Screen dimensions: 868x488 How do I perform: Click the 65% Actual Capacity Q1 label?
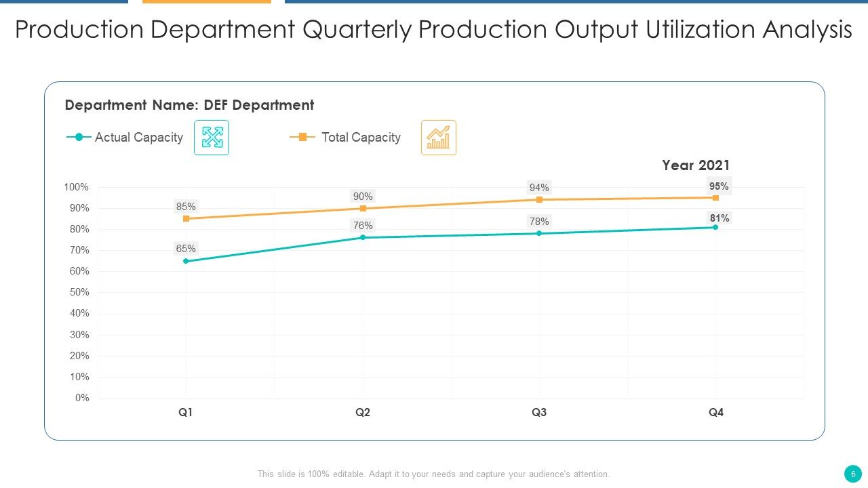pyautogui.click(x=186, y=249)
